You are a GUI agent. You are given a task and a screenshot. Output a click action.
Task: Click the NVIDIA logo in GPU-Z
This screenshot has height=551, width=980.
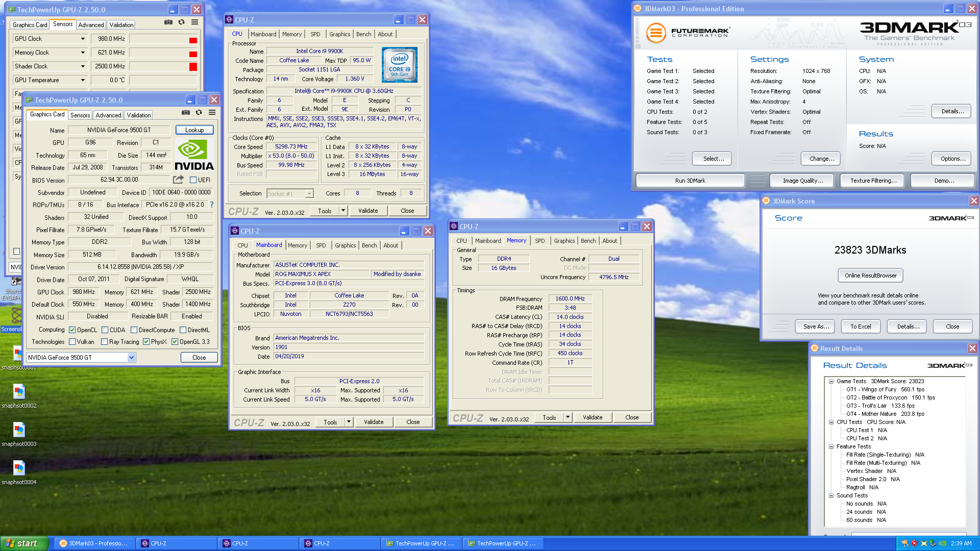(194, 155)
